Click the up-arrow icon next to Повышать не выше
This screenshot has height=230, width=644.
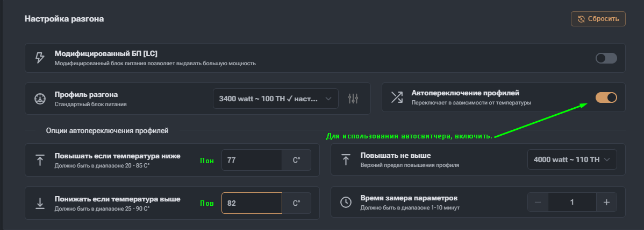coord(346,159)
